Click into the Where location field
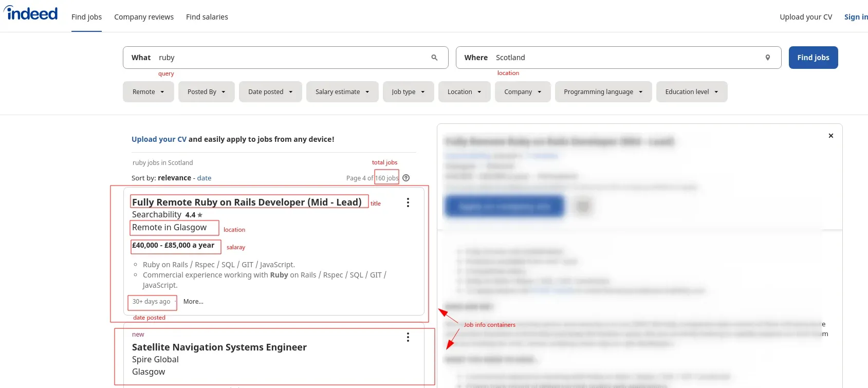 pos(618,58)
